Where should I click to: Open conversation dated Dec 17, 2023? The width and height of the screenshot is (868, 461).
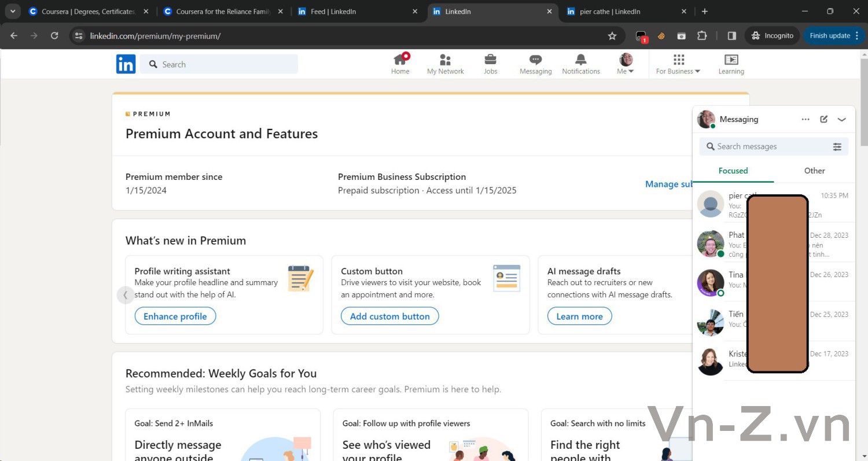[774, 362]
